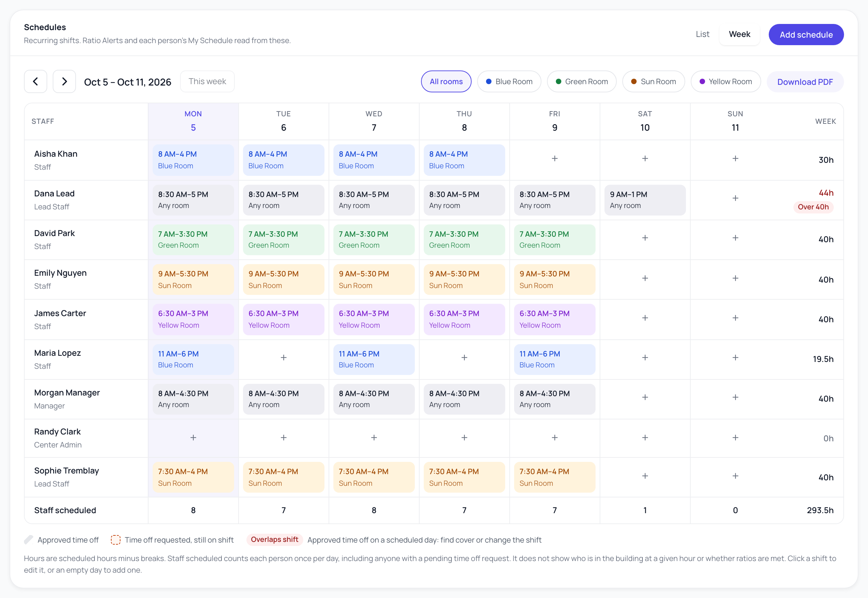Edit Maria Lopez's Friday 11 AM–6 PM shift

pyautogui.click(x=555, y=359)
